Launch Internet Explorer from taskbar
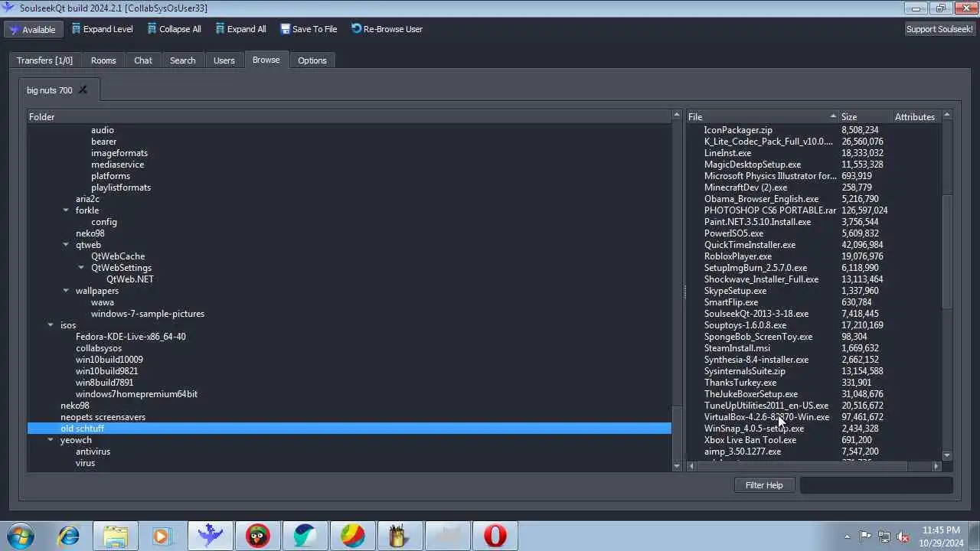Viewport: 980px width, 551px height. pos(69,536)
